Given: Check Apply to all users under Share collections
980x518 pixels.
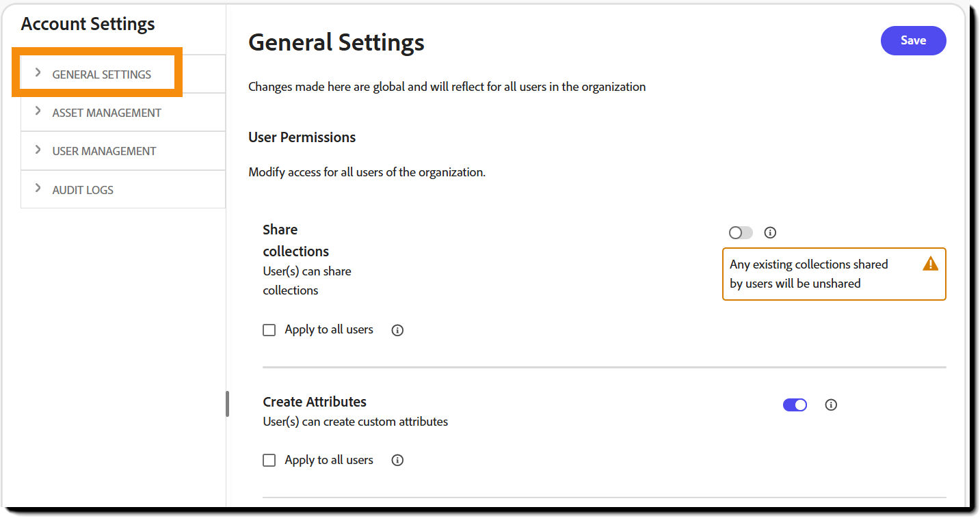Looking at the screenshot, I should click(269, 329).
